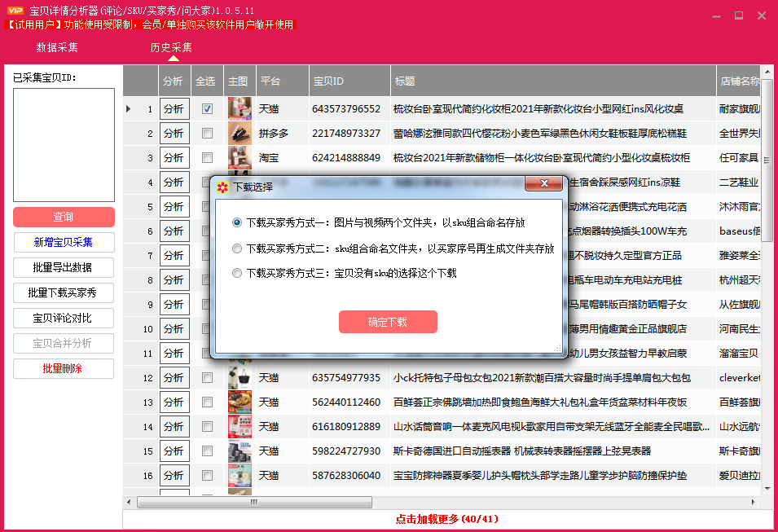The width and height of the screenshot is (778, 532).
Task: Click the 批量下载买家秀 button
Action: pyautogui.click(x=64, y=292)
